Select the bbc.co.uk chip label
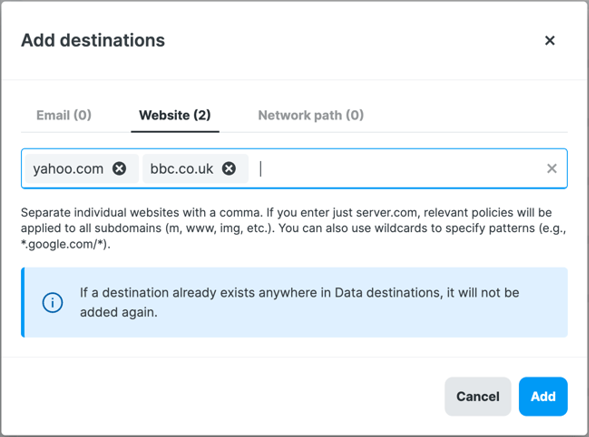 point(182,169)
